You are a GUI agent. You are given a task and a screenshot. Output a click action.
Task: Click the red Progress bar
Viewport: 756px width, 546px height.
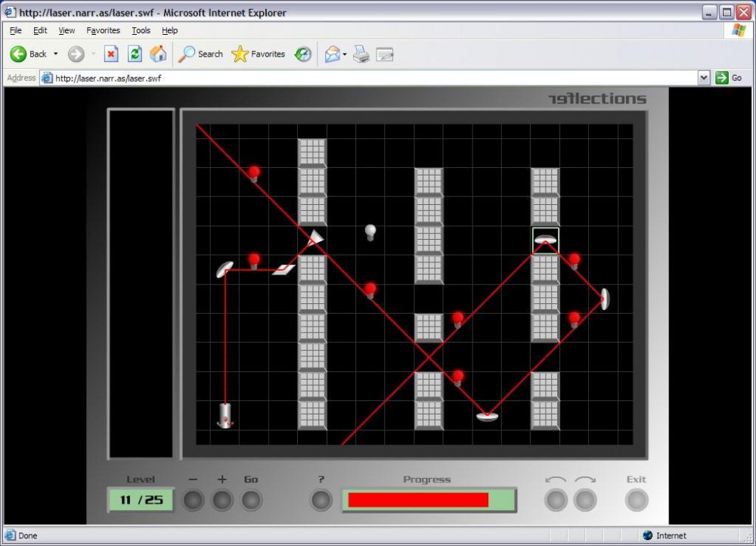pyautogui.click(x=418, y=500)
